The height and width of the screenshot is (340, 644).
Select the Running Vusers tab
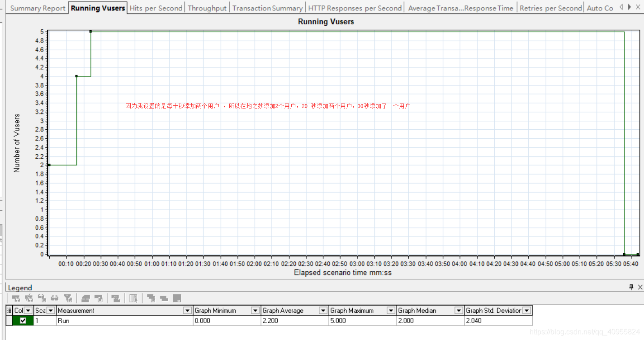pyautogui.click(x=98, y=8)
